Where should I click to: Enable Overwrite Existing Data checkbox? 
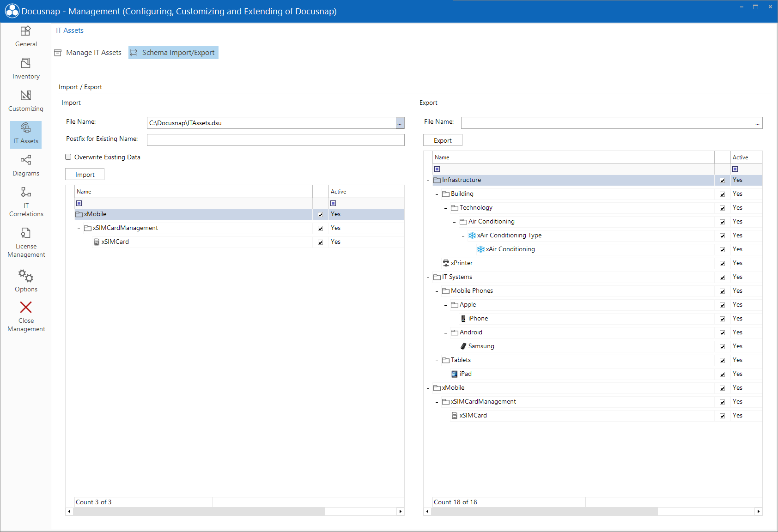(x=68, y=157)
